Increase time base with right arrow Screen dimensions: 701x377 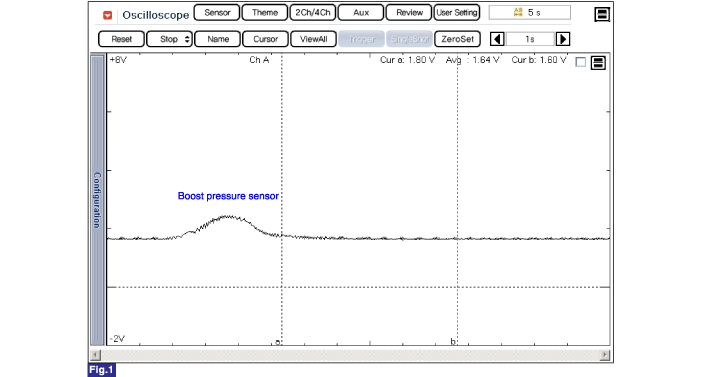coord(562,39)
